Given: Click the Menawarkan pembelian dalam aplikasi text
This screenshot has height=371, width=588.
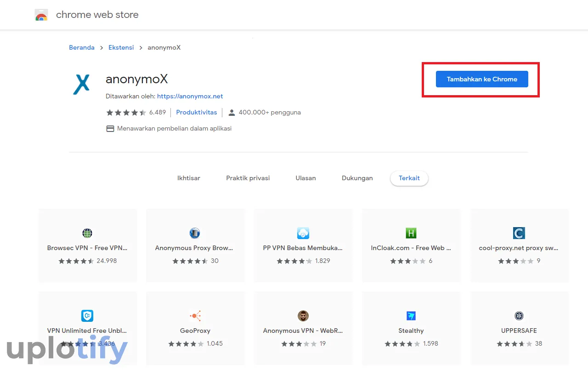Looking at the screenshot, I should coord(174,129).
